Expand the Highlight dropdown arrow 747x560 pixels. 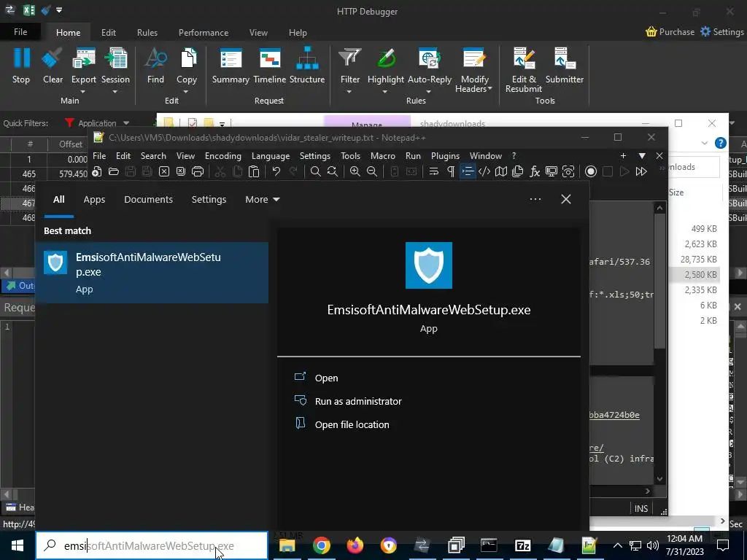coord(385,91)
